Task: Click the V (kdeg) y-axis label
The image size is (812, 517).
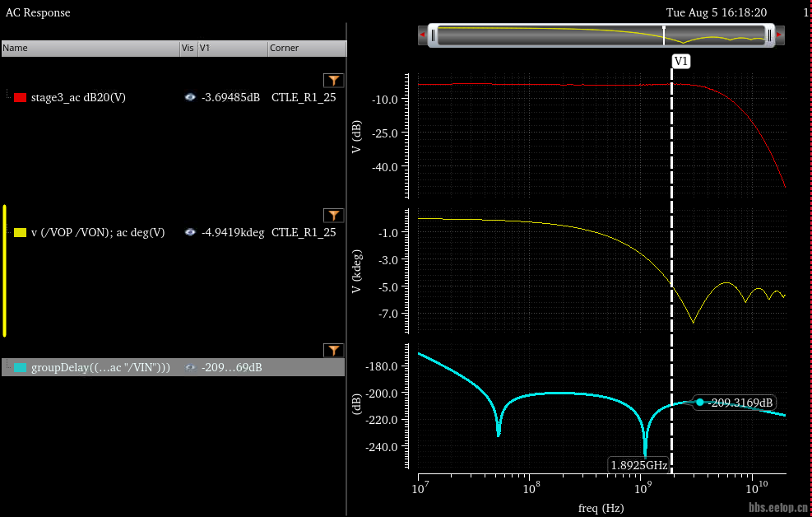Action: pyautogui.click(x=356, y=272)
